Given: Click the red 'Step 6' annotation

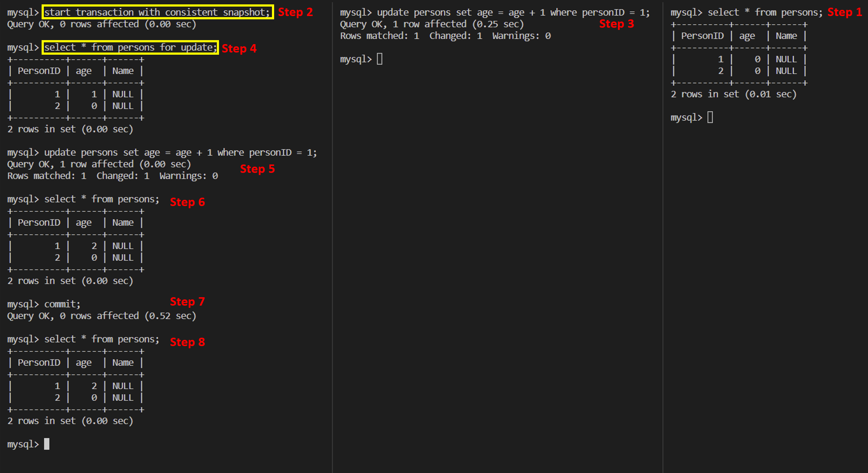Looking at the screenshot, I should (x=187, y=202).
